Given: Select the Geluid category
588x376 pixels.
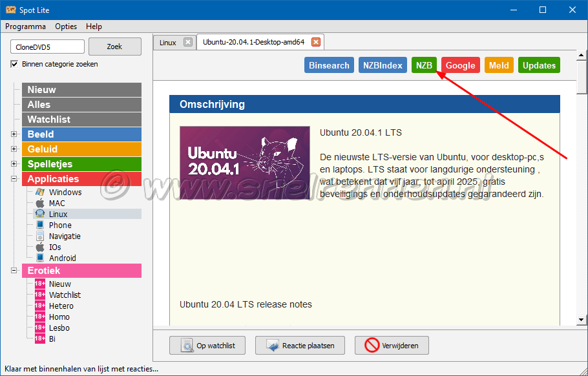Looking at the screenshot, I should click(82, 149).
